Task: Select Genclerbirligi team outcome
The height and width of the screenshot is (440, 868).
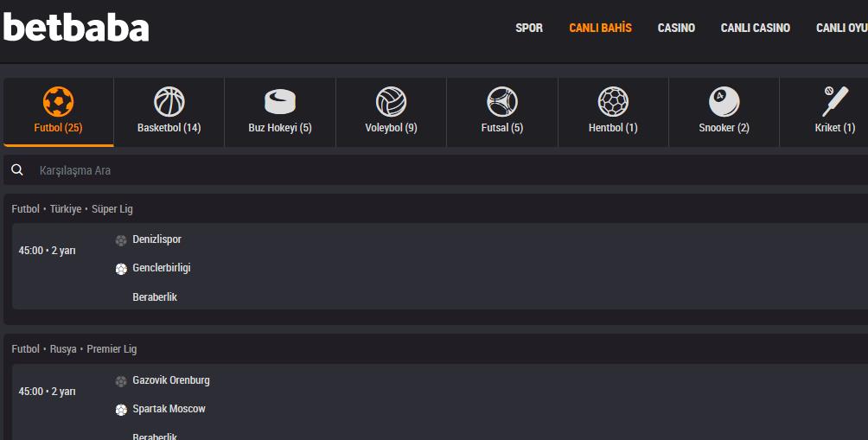Action: click(x=162, y=268)
